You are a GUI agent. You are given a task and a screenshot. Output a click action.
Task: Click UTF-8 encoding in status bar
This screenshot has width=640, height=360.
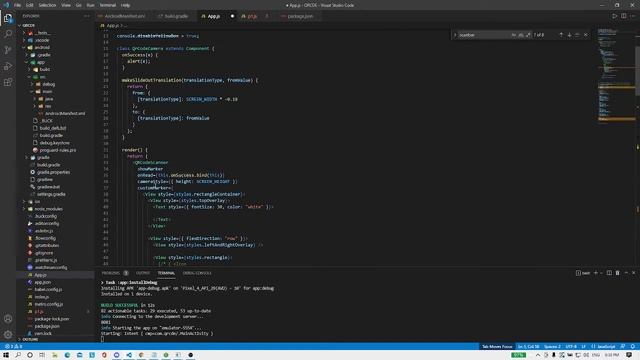click(x=571, y=347)
